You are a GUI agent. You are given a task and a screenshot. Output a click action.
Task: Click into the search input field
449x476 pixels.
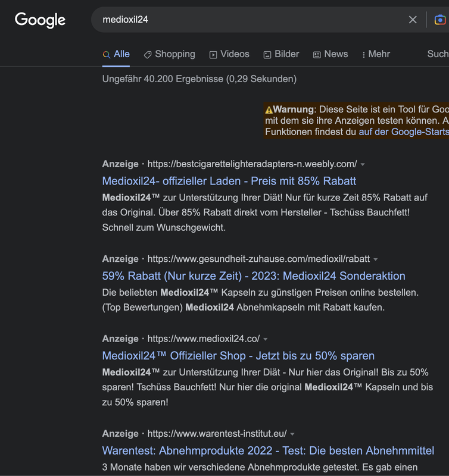tap(250, 20)
